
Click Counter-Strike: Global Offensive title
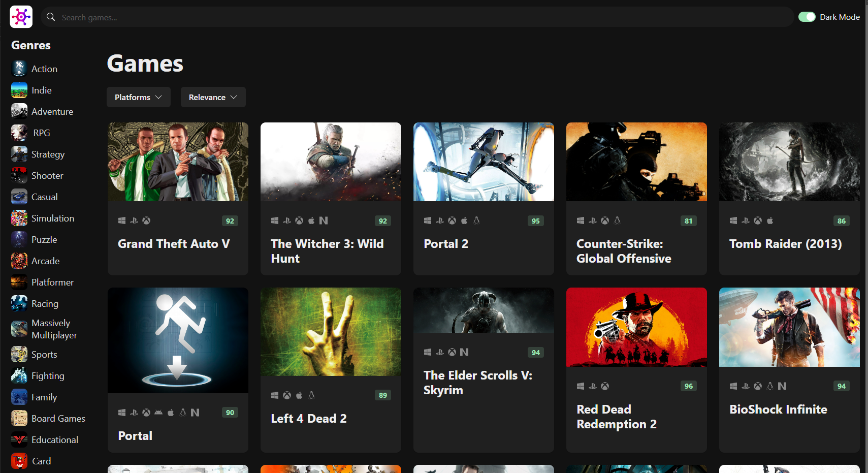pos(624,251)
